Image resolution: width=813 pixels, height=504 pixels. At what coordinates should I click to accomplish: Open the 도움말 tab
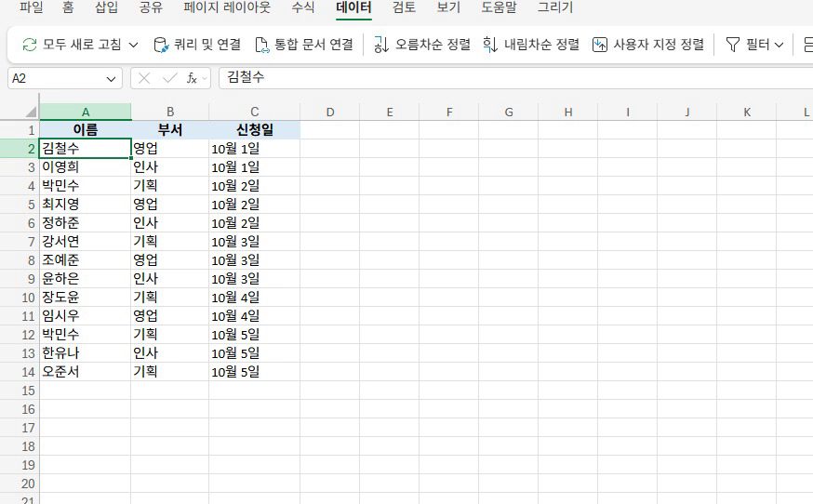point(499,7)
